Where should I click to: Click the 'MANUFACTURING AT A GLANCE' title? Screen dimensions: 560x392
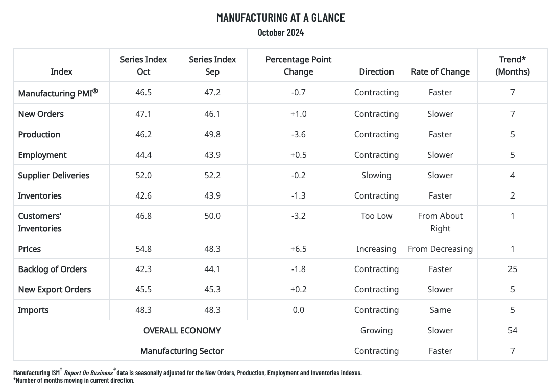pyautogui.click(x=280, y=18)
